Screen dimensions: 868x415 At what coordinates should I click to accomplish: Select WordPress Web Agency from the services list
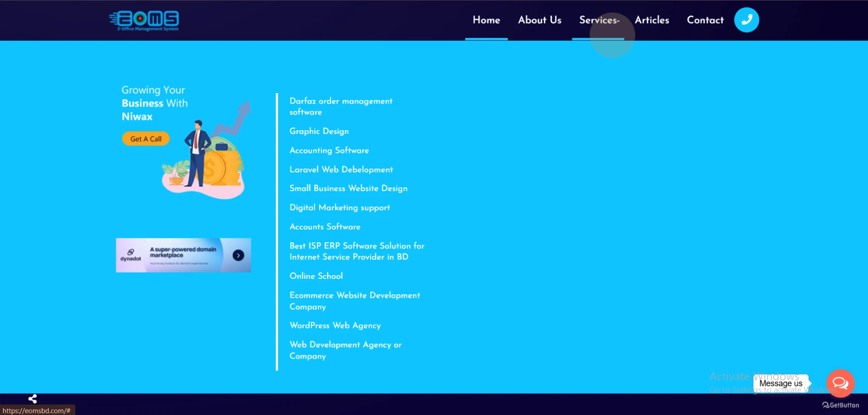(x=335, y=325)
